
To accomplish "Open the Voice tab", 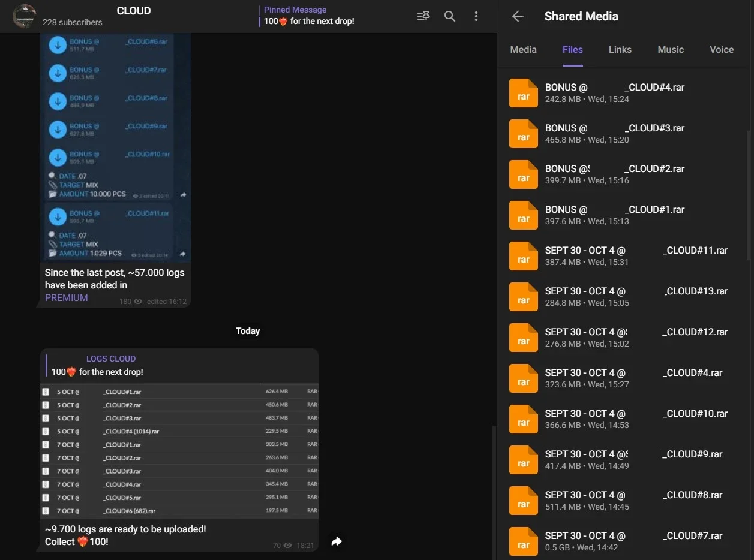I will (722, 50).
